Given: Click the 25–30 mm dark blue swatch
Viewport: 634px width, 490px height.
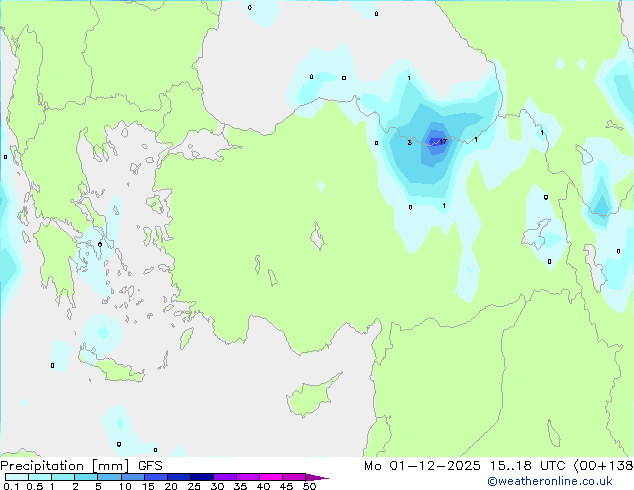Looking at the screenshot, I should 201,477.
